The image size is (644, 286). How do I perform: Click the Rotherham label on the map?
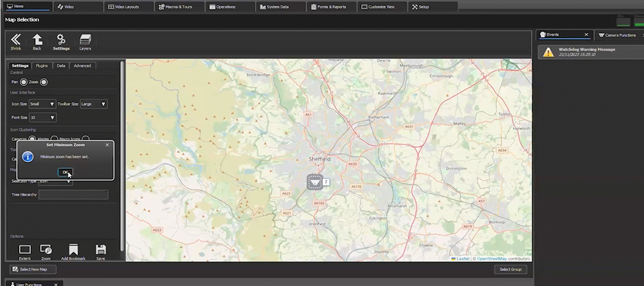tap(379, 118)
